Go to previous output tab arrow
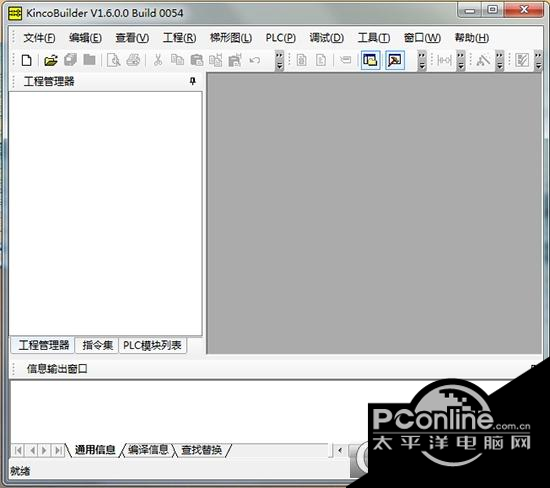The height and width of the screenshot is (488, 550). [x=32, y=450]
